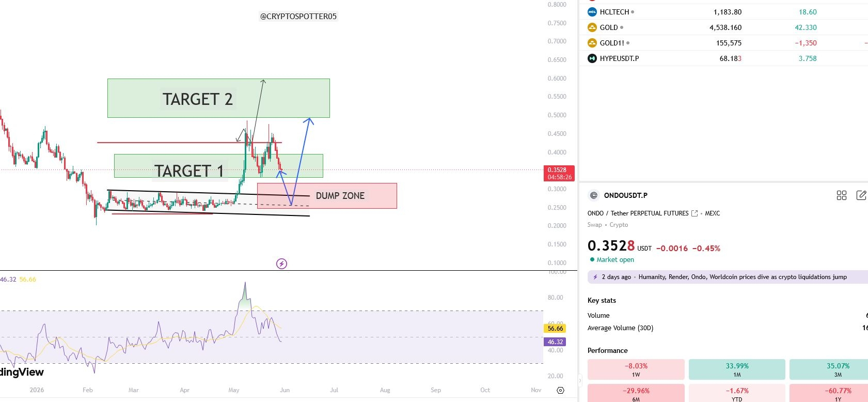868x402 pixels.
Task: Click the Key stats heading
Action: click(602, 300)
